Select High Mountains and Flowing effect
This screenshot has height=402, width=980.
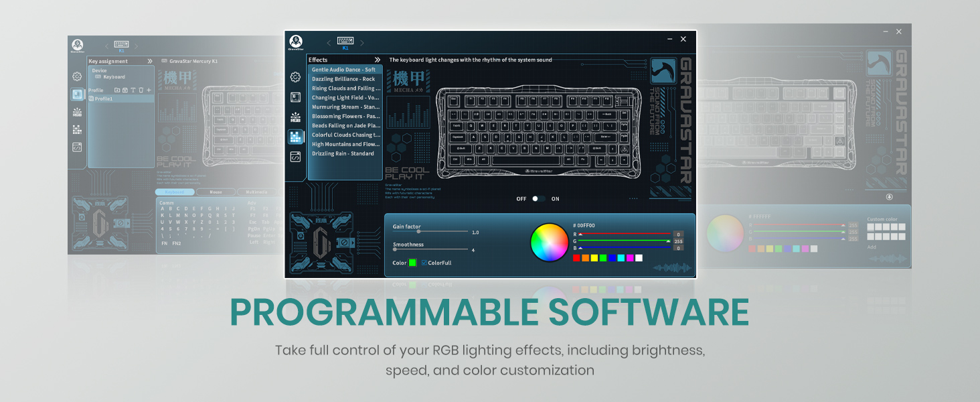click(345, 144)
